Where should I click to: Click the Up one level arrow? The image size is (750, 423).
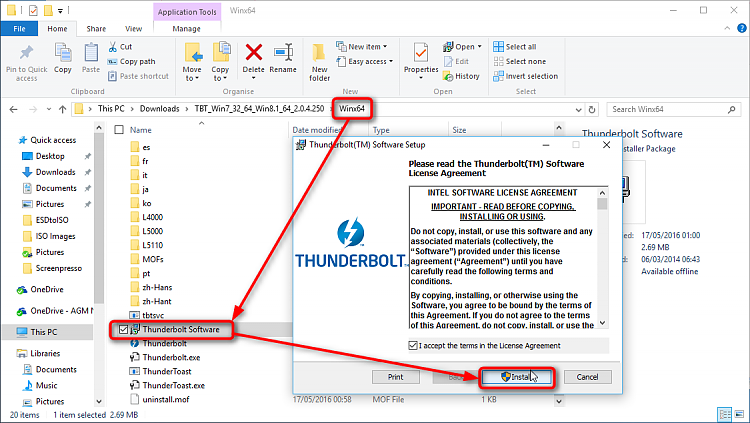62,110
